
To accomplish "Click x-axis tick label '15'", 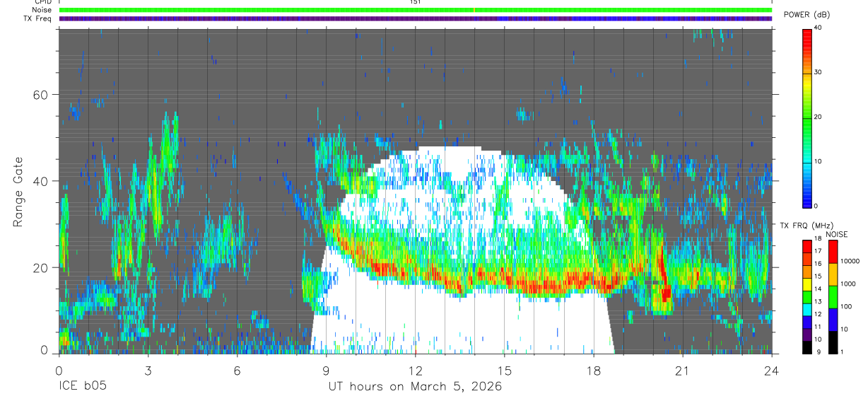I will click(504, 371).
